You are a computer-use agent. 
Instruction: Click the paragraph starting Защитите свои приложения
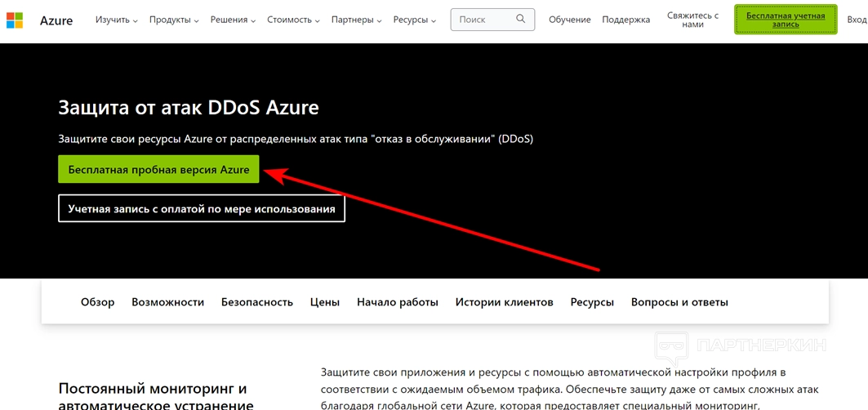click(570, 388)
